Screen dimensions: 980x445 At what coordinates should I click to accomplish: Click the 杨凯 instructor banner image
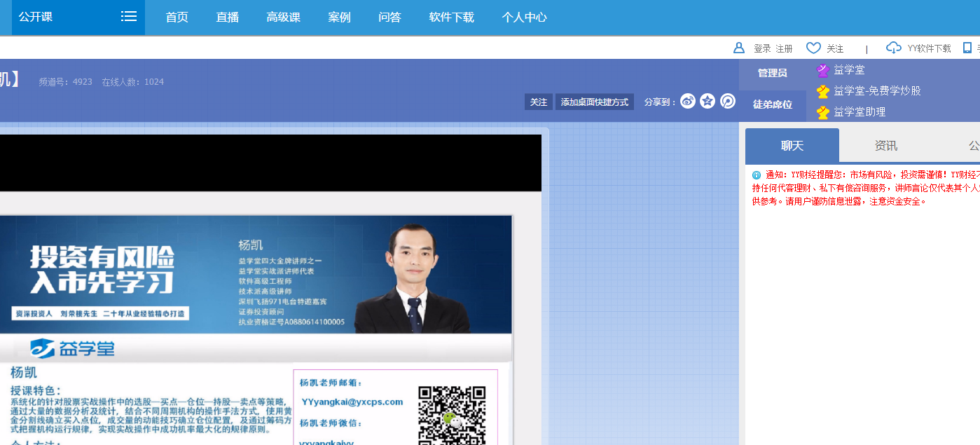256,274
